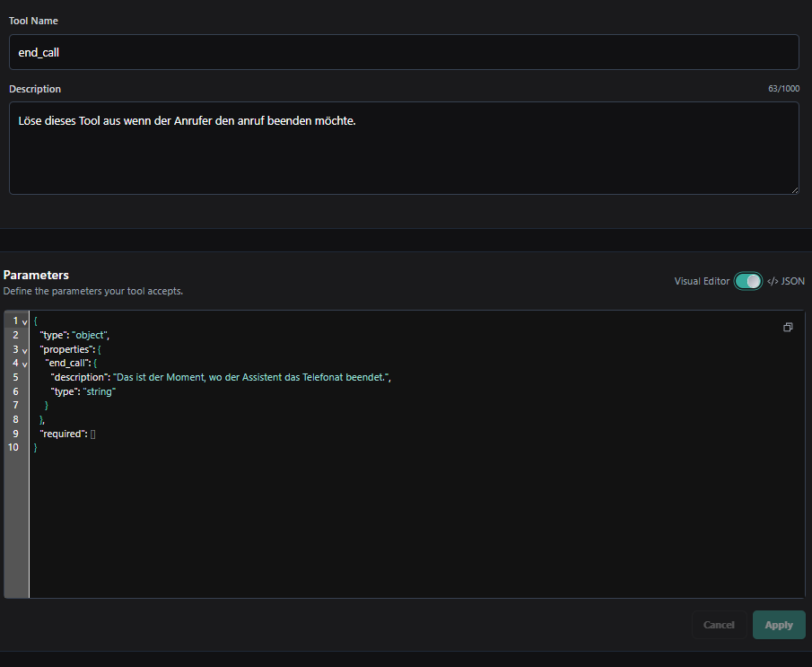This screenshot has width=812, height=667.
Task: Copy the JSON code with copy icon
Action: pos(788,327)
